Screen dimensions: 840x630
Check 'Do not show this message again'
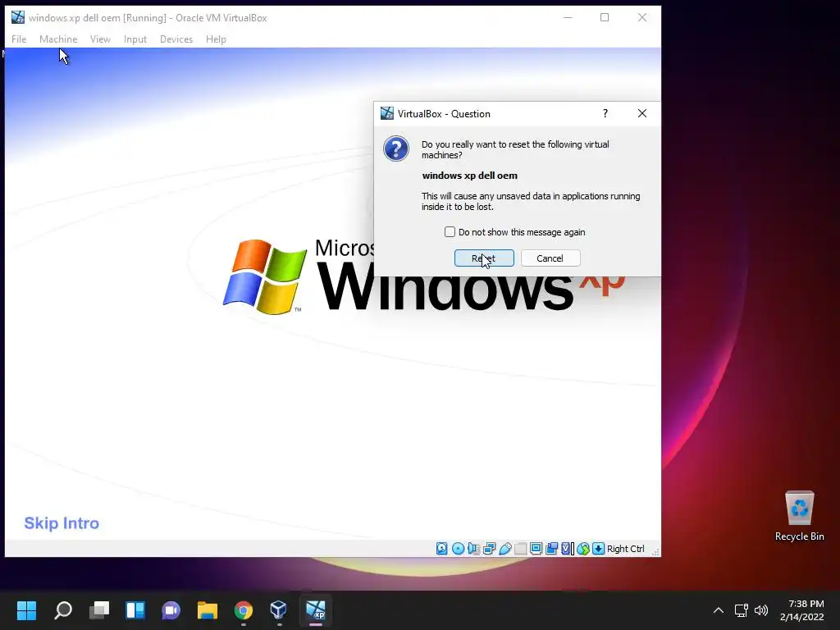(450, 232)
